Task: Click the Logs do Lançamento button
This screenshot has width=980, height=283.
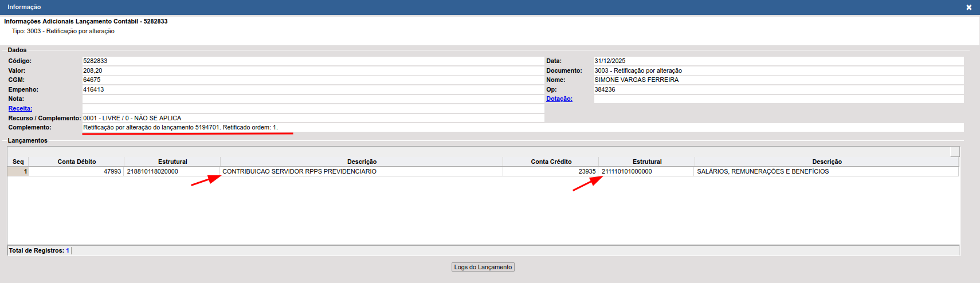Action: pos(483,267)
